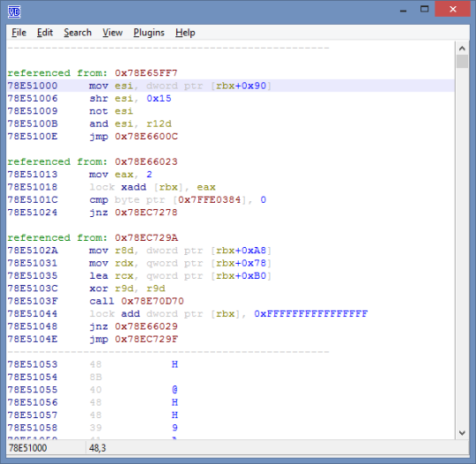Open the View menu

[112, 33]
